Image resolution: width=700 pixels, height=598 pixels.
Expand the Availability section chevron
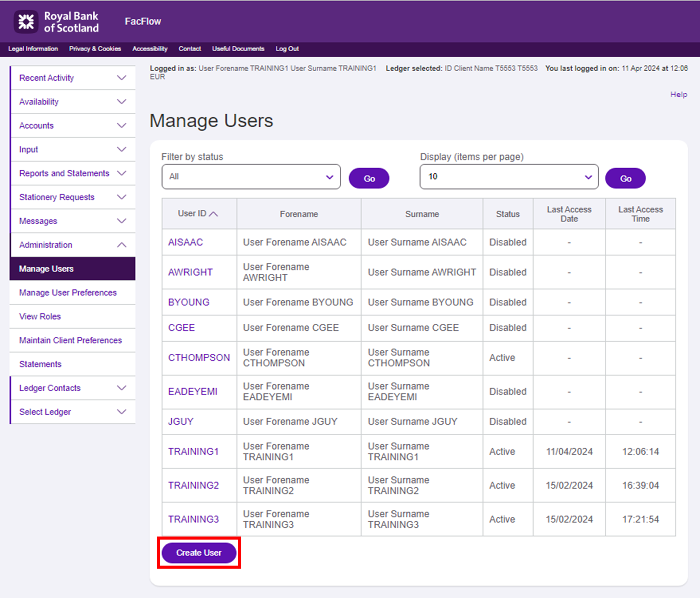[121, 101]
